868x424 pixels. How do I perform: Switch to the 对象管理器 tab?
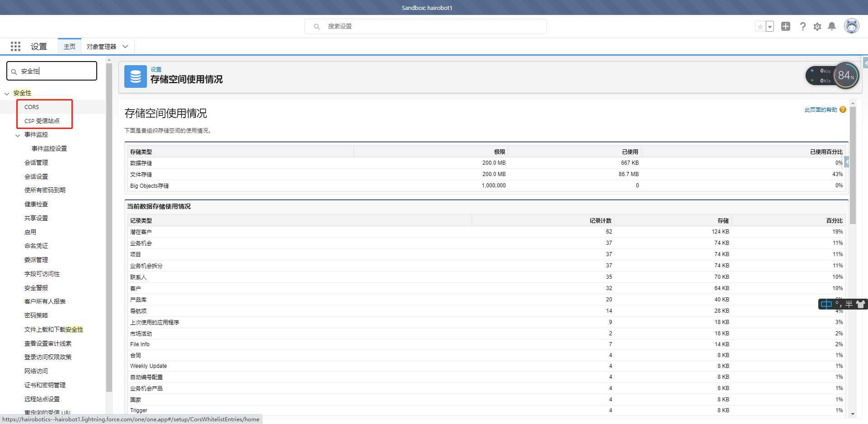pyautogui.click(x=102, y=46)
